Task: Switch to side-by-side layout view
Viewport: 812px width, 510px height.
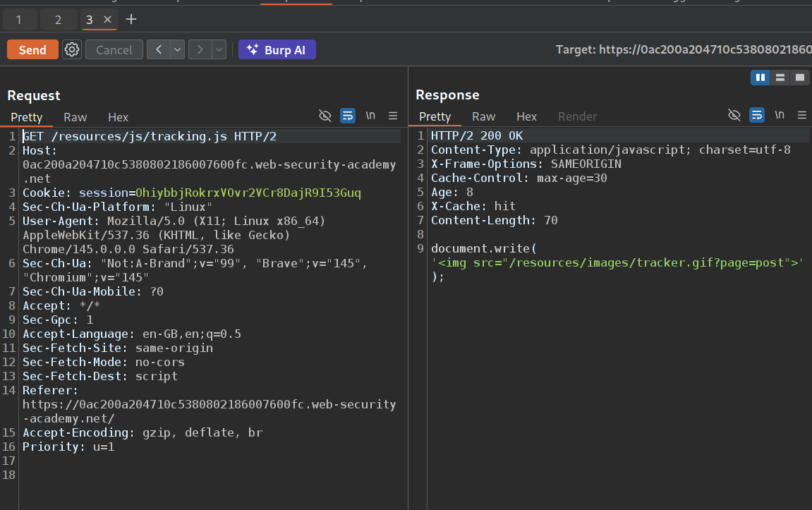Action: [x=760, y=78]
